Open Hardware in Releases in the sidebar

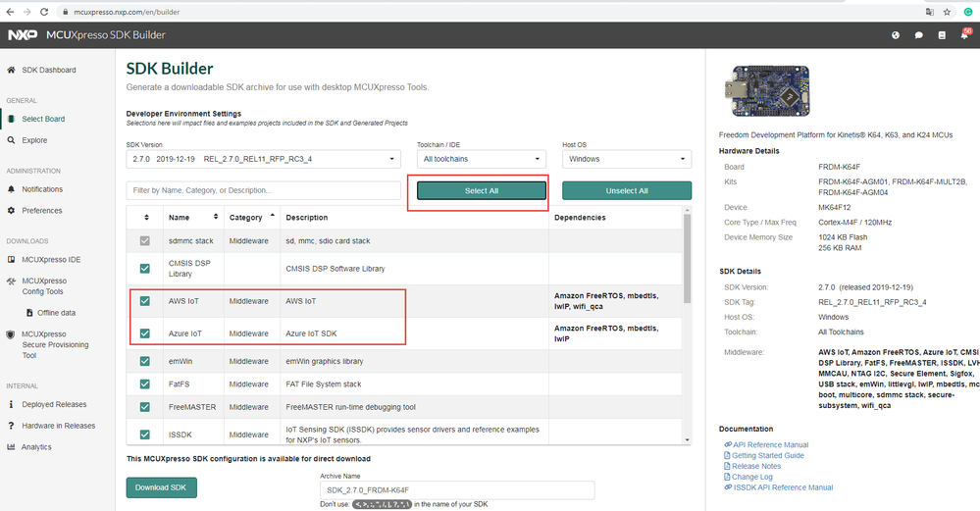click(58, 426)
